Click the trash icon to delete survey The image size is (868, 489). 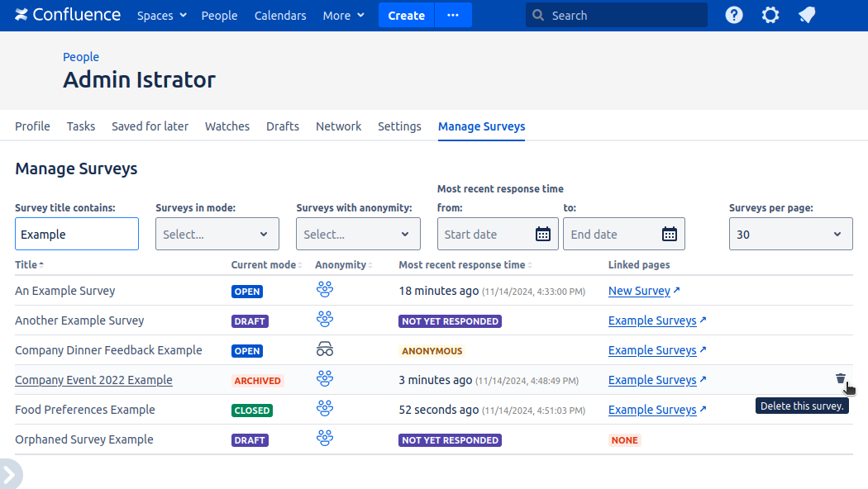tap(840, 379)
